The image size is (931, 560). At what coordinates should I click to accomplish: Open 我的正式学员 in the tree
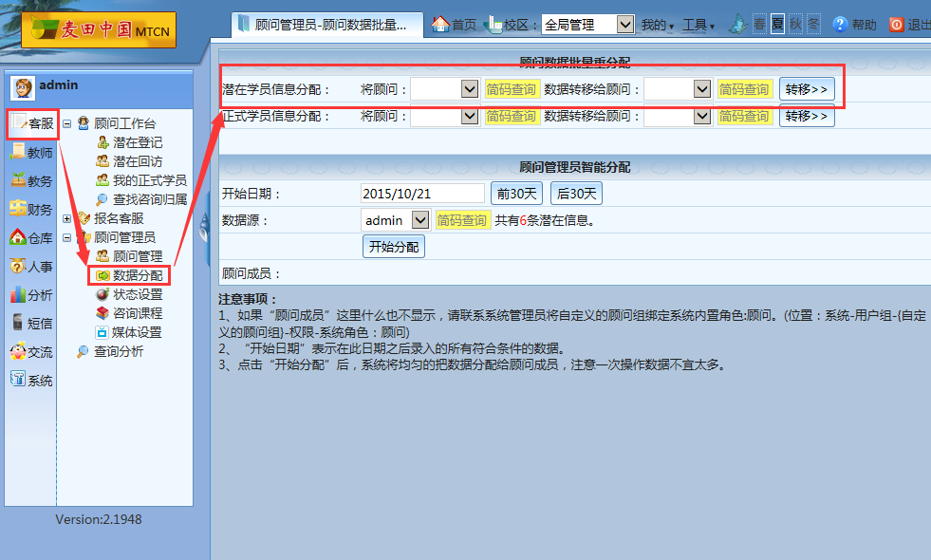[x=150, y=180]
